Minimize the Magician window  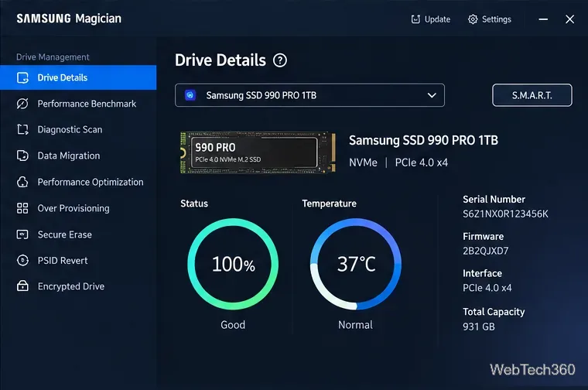coord(543,19)
